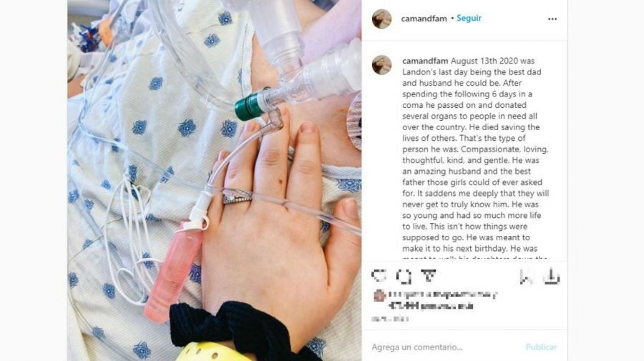Screen dimensions: 644x361
Task: Click the bold camandfam name in the caption
Action: point(425,61)
